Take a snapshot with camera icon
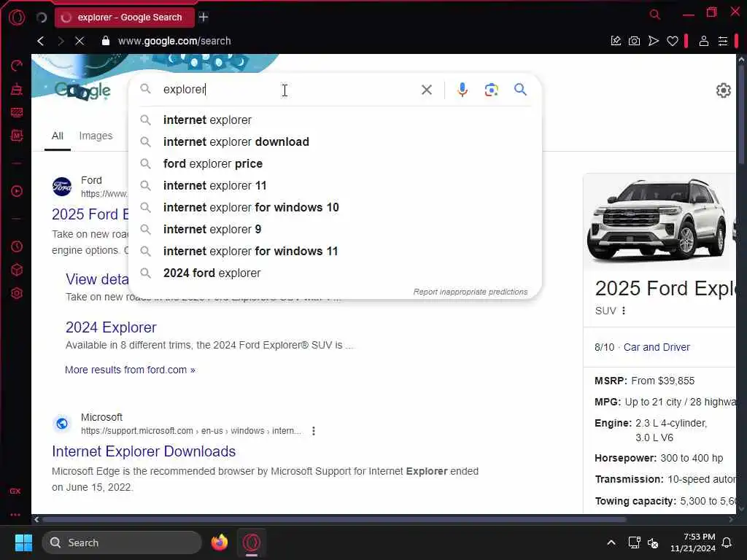Image resolution: width=747 pixels, height=560 pixels. click(634, 41)
